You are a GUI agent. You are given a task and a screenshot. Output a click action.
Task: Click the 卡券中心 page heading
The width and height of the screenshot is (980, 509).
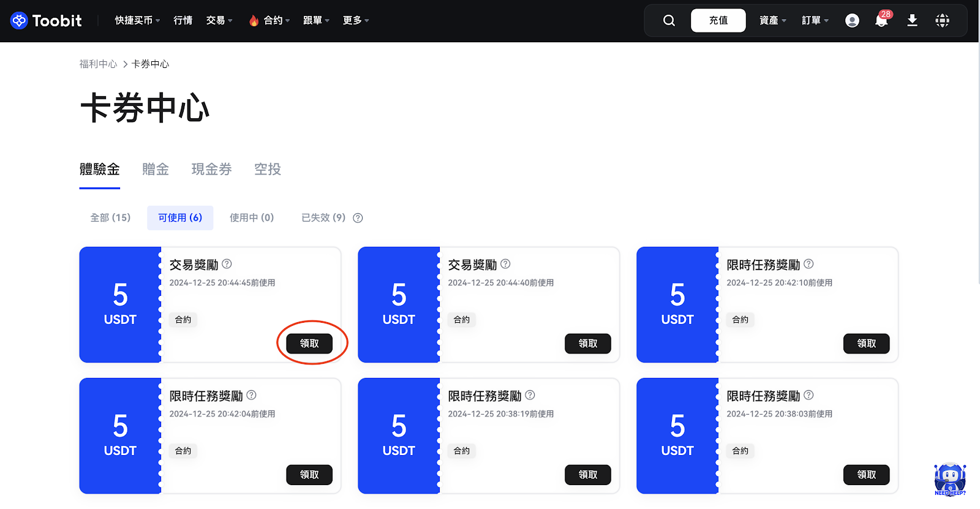click(x=145, y=108)
